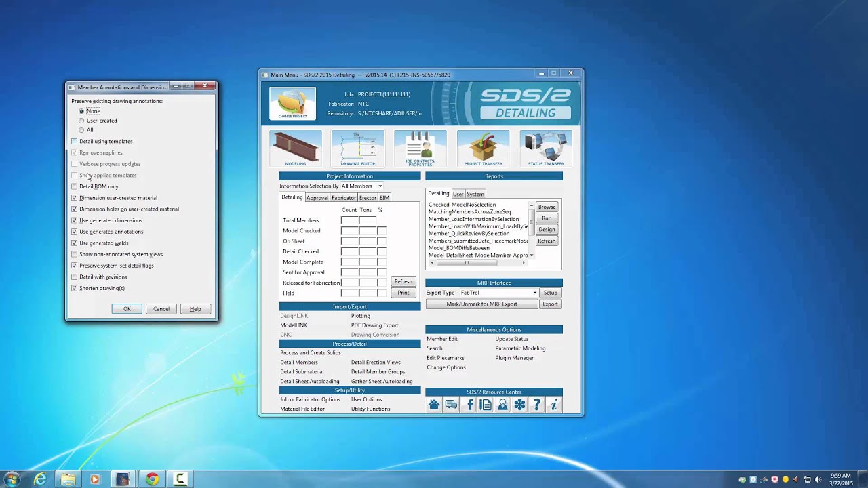Toggle 'Detail with revisions' checkbox
The width and height of the screenshot is (868, 488).
75,277
